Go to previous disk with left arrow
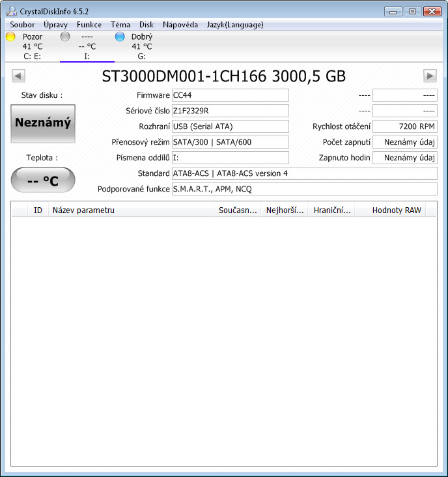The image size is (448, 477). click(18, 76)
